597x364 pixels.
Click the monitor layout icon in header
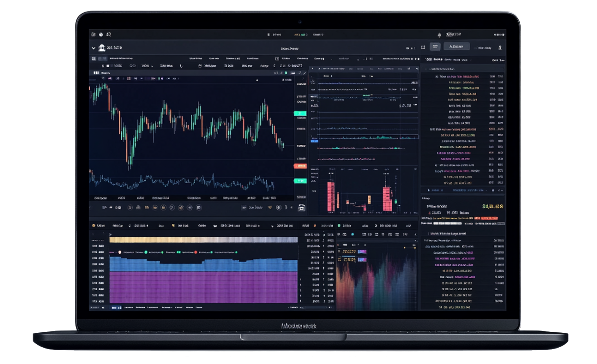(x=435, y=47)
